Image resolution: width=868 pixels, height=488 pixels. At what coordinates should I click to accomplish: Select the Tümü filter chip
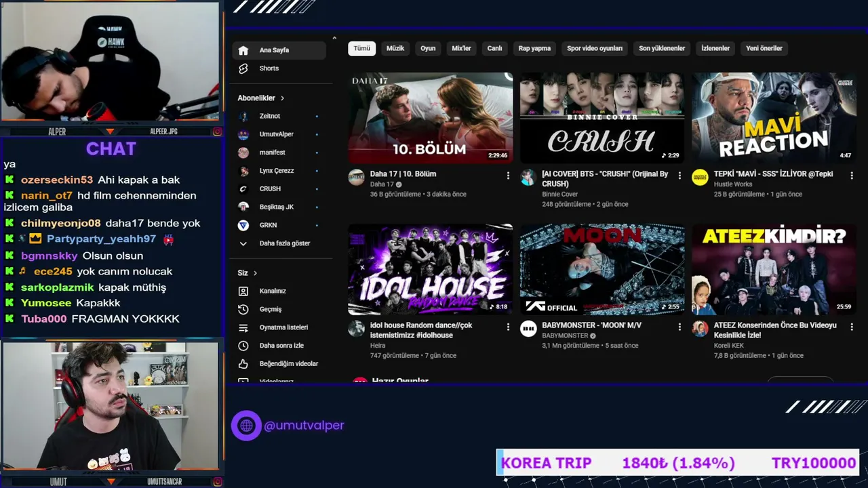(x=362, y=48)
